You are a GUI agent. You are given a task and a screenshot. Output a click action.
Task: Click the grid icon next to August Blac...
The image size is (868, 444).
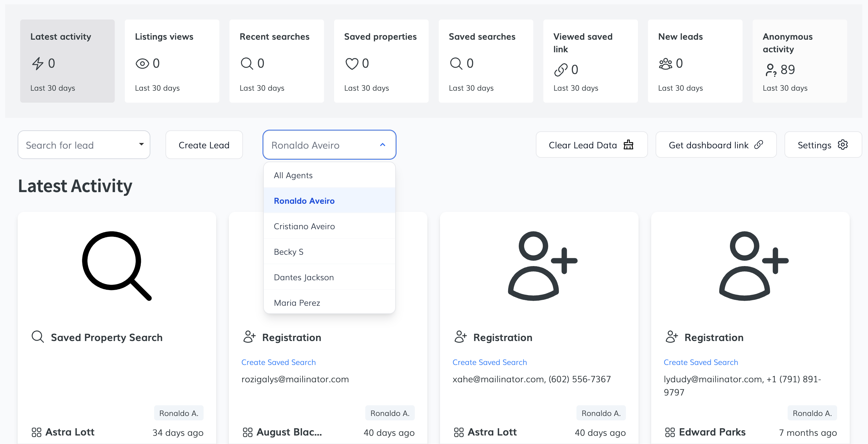click(248, 432)
